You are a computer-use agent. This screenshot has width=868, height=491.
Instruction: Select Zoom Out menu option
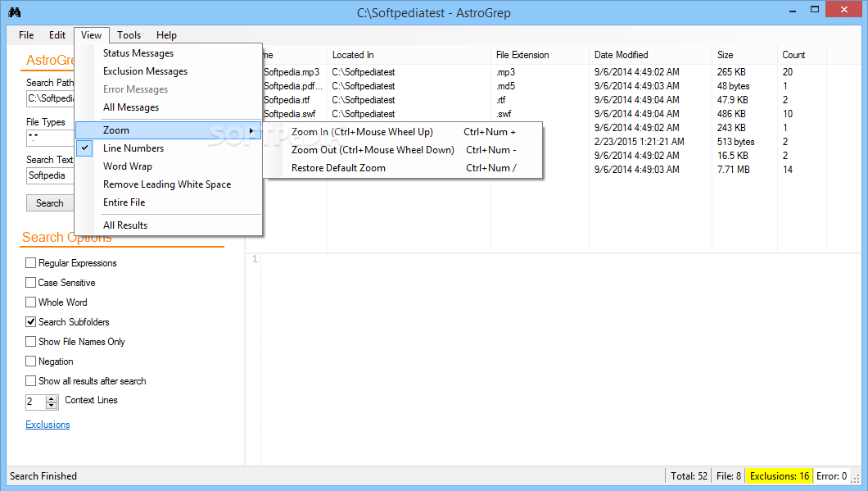point(403,150)
